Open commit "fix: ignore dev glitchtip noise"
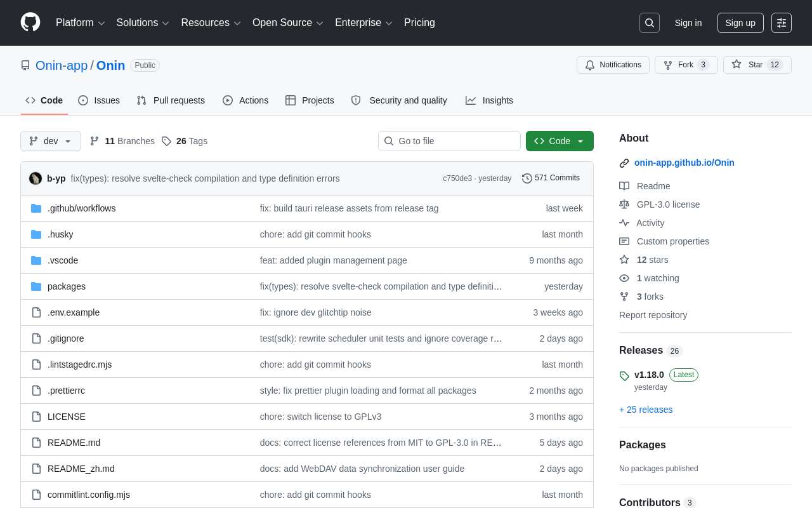Screen dimensions: 812x508 pos(316,312)
